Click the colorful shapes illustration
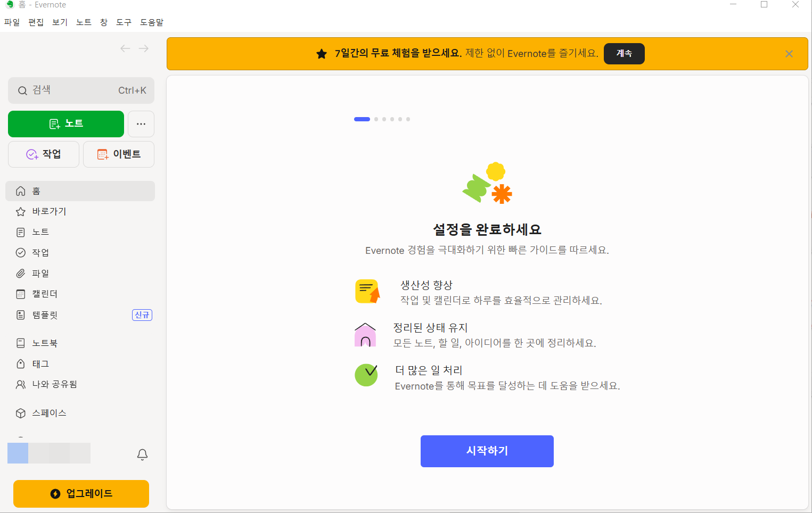 click(487, 183)
